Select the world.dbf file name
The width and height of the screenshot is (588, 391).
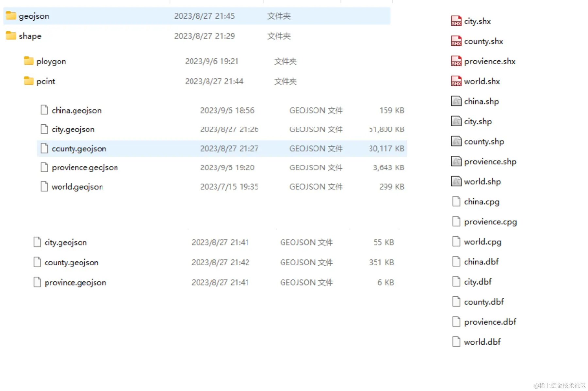[x=482, y=342]
